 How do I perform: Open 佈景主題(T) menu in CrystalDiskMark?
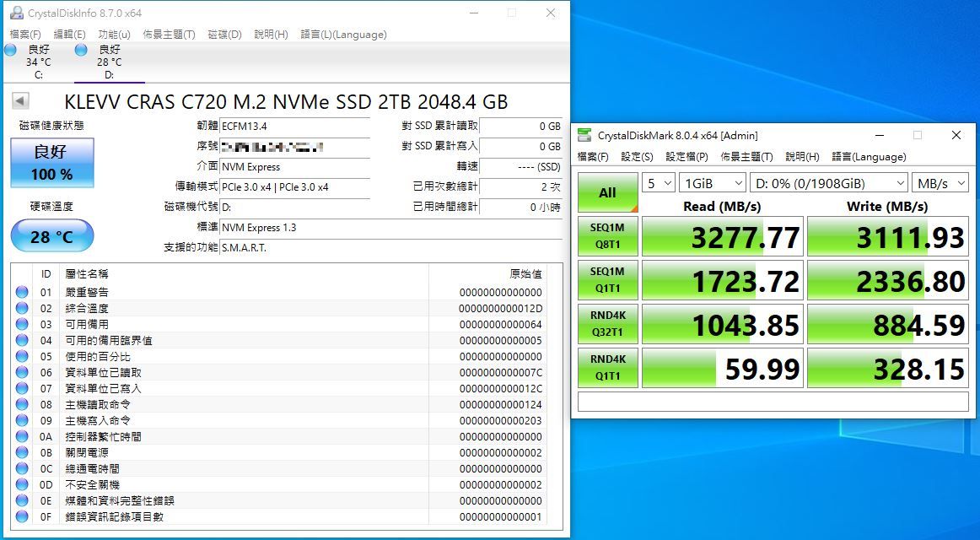pyautogui.click(x=746, y=157)
